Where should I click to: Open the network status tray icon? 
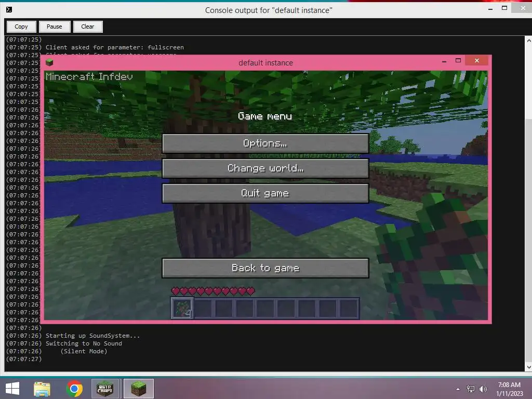471,389
